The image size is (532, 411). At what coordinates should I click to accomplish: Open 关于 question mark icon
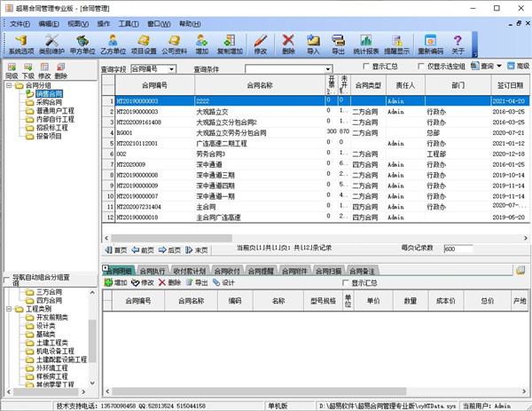tap(458, 44)
